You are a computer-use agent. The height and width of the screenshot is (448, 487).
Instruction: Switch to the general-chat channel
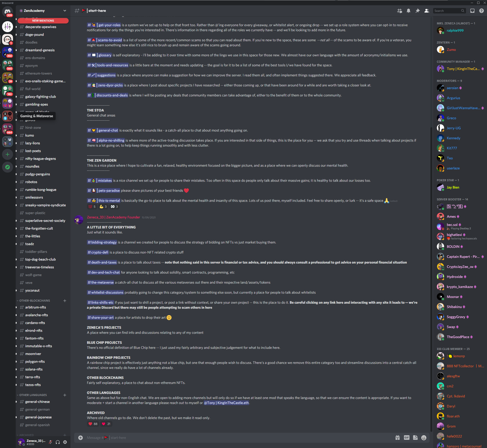(108, 130)
